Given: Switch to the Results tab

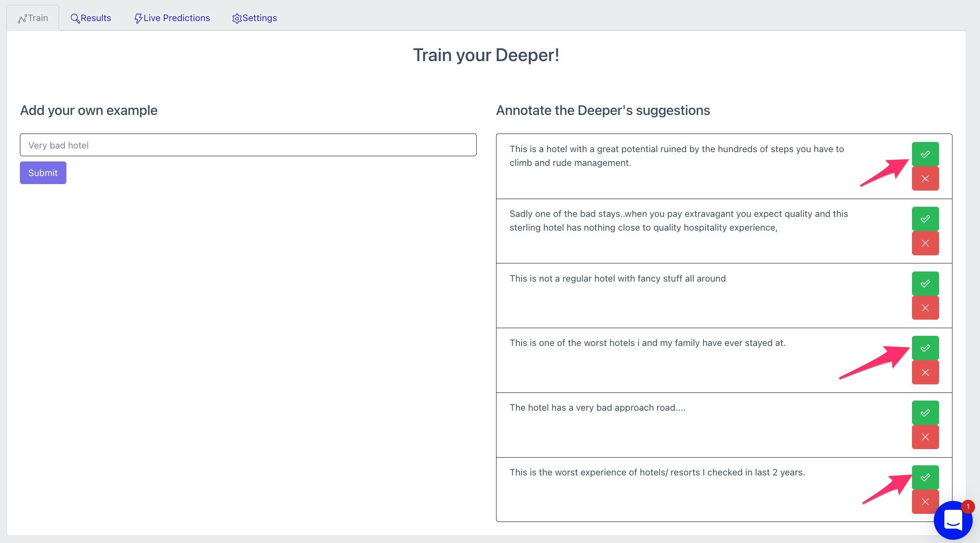Looking at the screenshot, I should tap(91, 18).
